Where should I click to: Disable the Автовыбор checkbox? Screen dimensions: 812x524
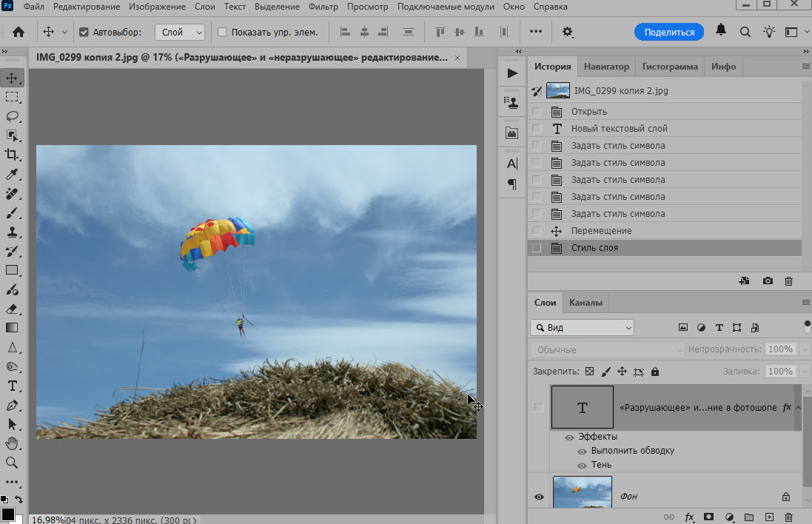84,33
